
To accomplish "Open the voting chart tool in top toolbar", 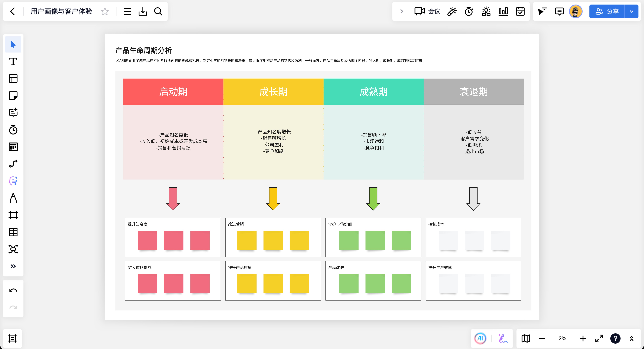I will pos(503,11).
